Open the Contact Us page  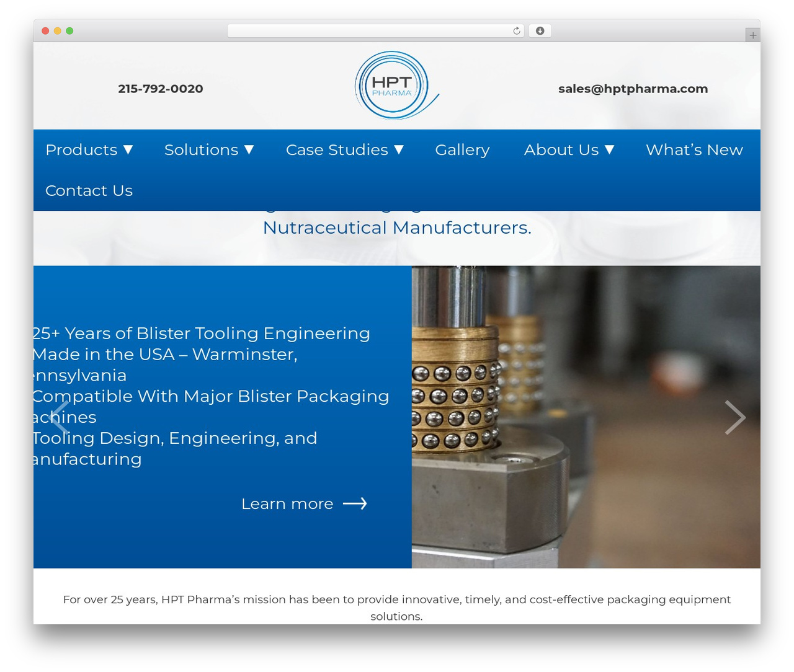coord(89,190)
